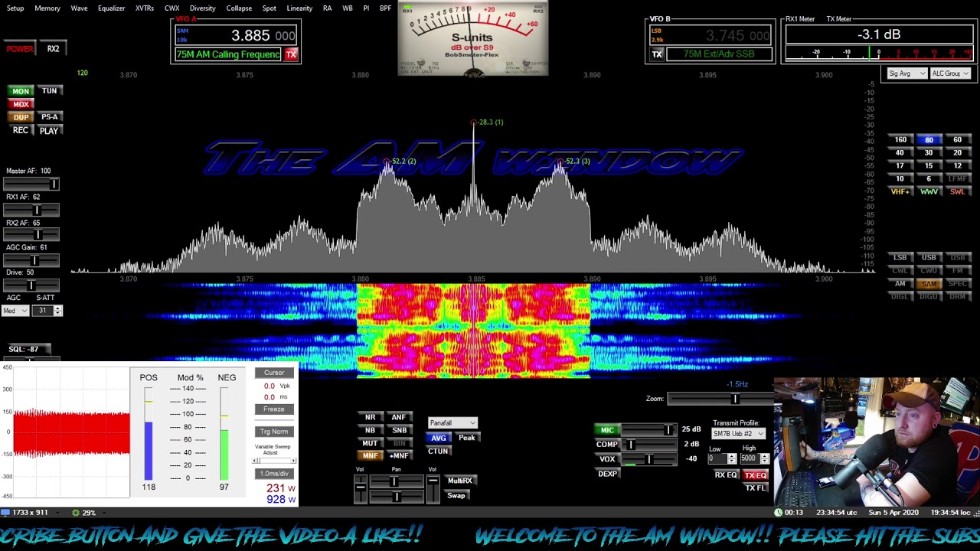The image size is (980, 551).
Task: Click the MultiRX button
Action: (459, 481)
